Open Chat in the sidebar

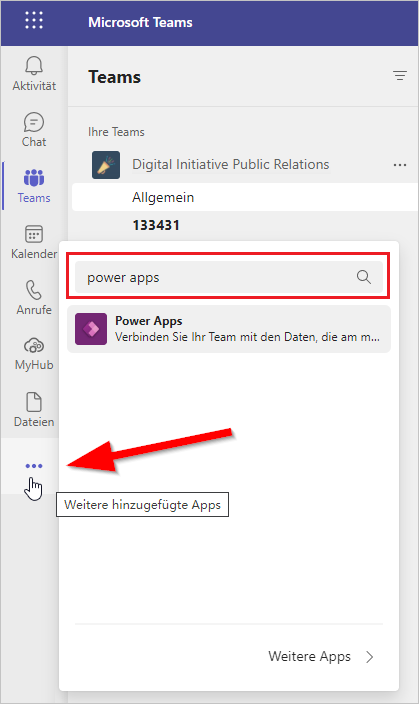[x=34, y=130]
